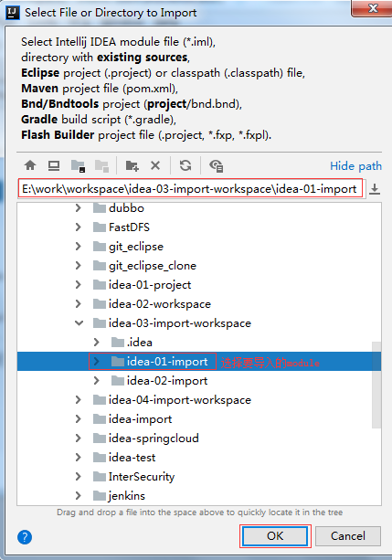Click IntelliJ IDEA logo in title bar
This screenshot has height=560, width=392.
coord(13,13)
